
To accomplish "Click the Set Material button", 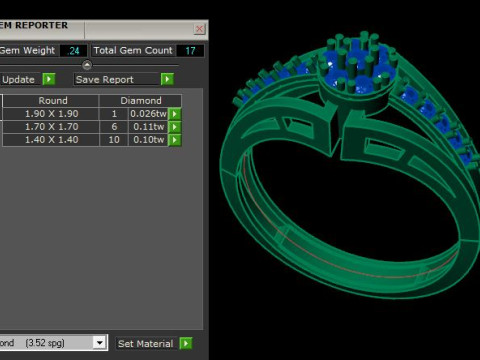I will [147, 344].
